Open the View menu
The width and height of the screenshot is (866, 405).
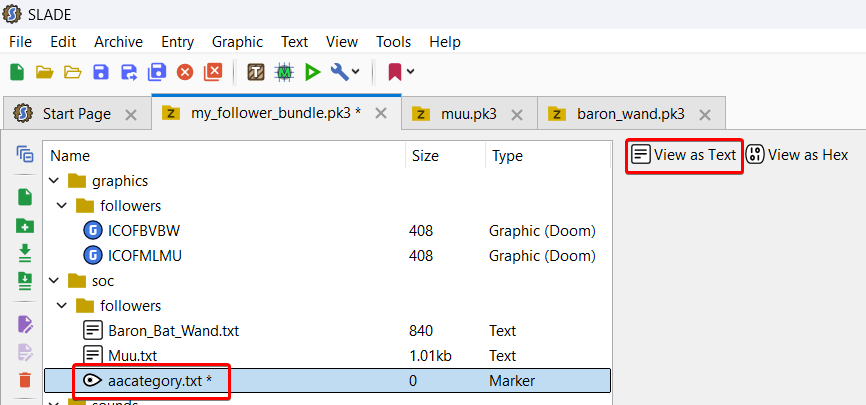pos(342,42)
